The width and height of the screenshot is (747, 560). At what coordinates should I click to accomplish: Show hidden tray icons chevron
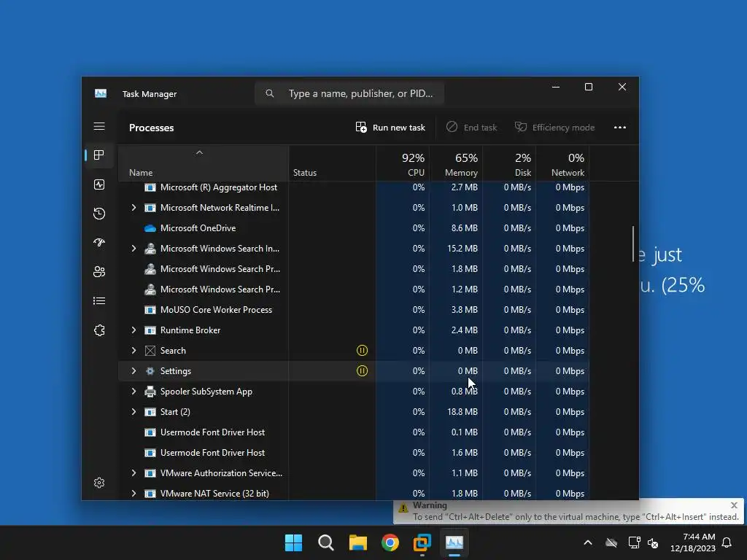[588, 542]
